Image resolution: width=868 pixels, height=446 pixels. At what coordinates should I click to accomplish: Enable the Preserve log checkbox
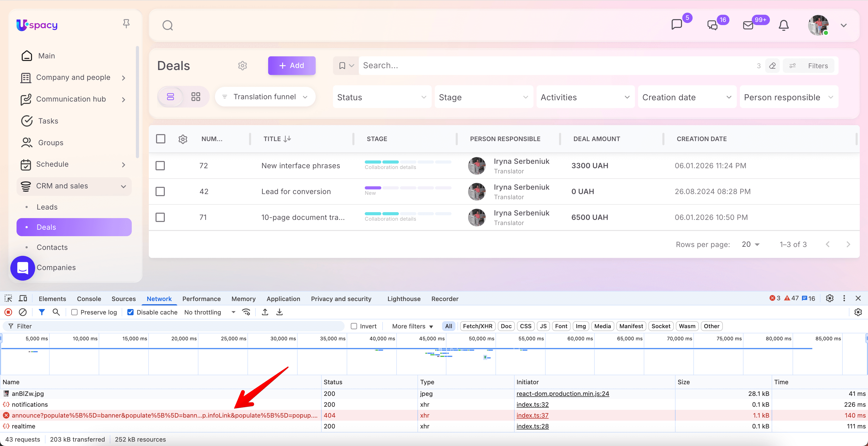point(74,312)
